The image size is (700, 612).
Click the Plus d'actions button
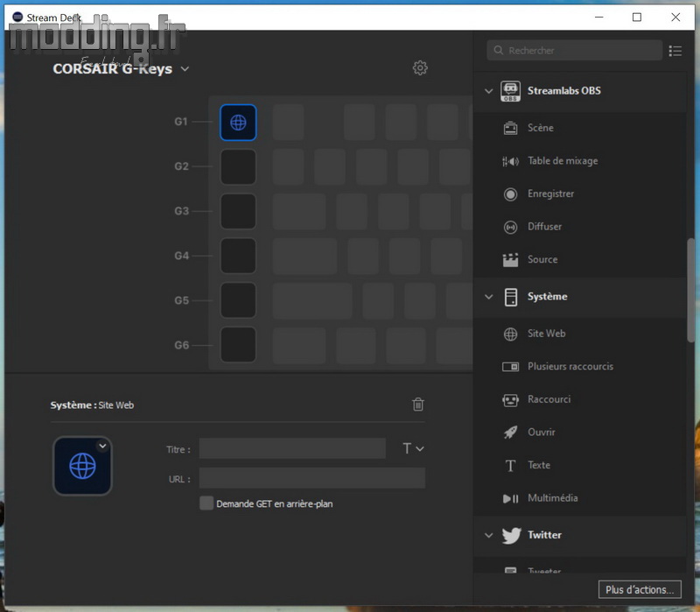pyautogui.click(x=640, y=589)
